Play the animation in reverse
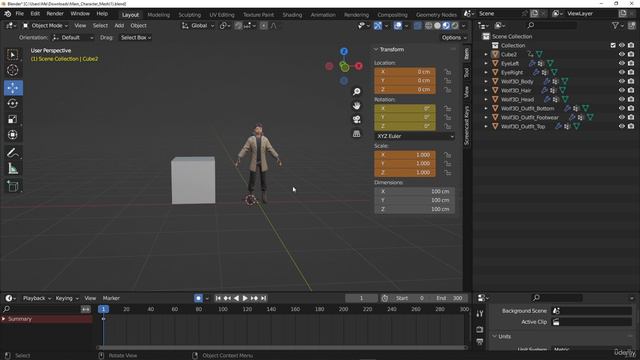Image resolution: width=640 pixels, height=360 pixels. pos(236,298)
